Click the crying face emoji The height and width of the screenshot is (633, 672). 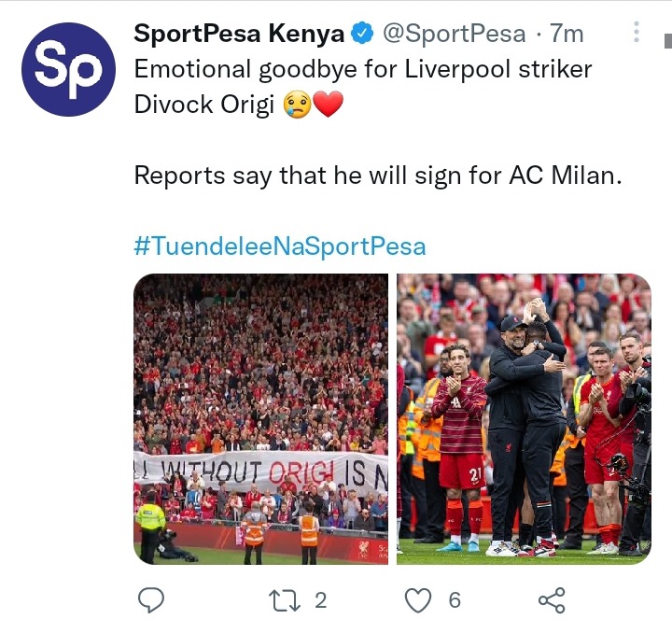point(298,105)
